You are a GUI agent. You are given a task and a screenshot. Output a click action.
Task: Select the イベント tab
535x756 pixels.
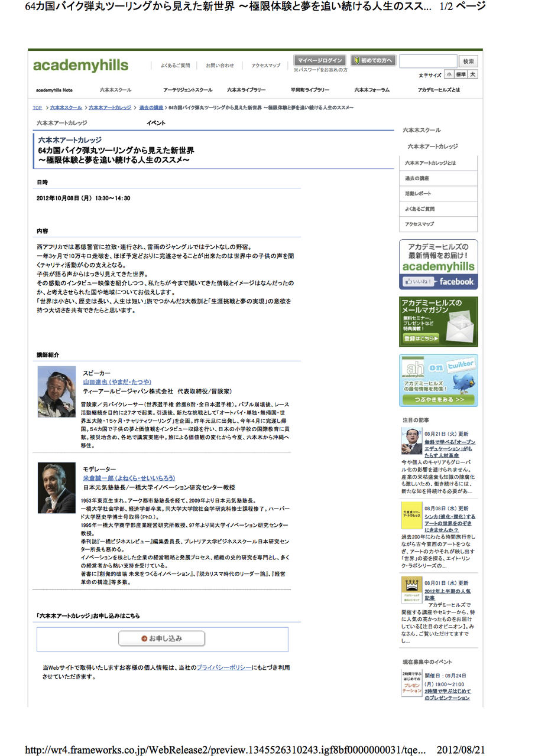(156, 123)
